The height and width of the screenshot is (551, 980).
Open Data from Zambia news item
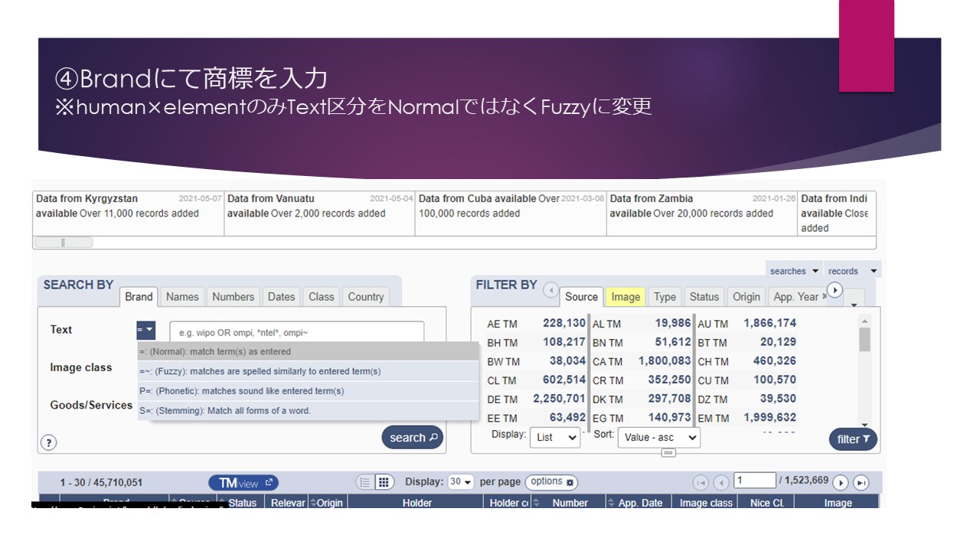click(x=702, y=213)
